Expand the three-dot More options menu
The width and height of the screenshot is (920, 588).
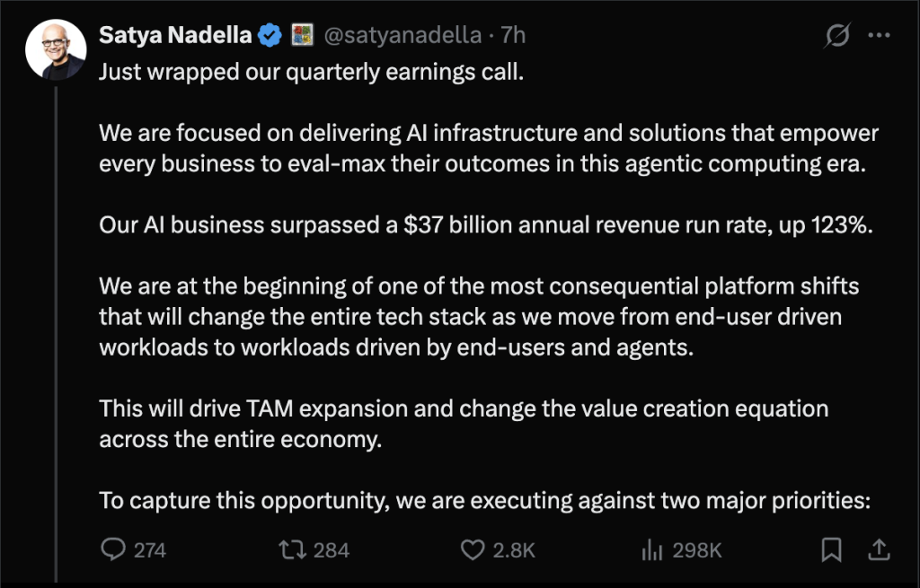tap(878, 36)
